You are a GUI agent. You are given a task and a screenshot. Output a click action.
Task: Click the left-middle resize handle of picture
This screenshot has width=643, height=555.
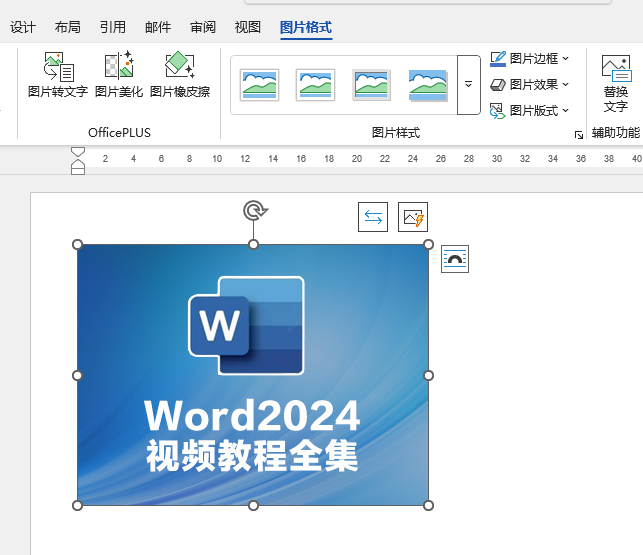click(77, 375)
